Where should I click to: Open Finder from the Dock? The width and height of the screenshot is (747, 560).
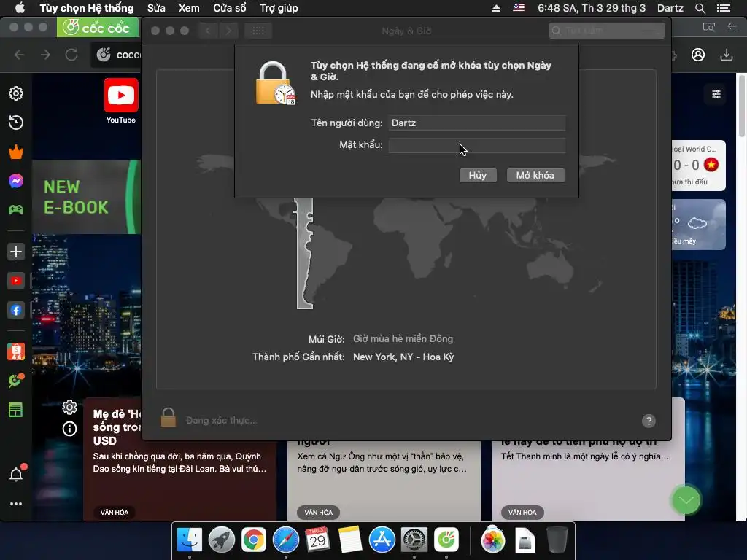190,540
